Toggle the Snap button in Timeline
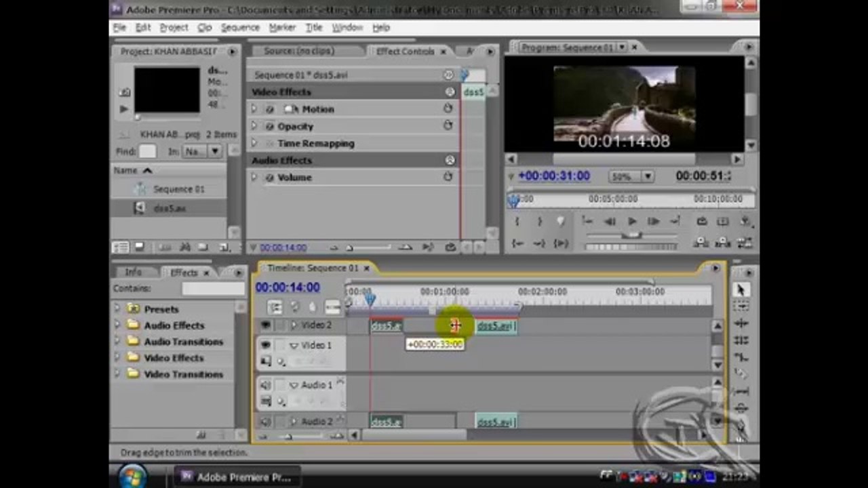Image resolution: width=868 pixels, height=488 pixels. pyautogui.click(x=275, y=308)
